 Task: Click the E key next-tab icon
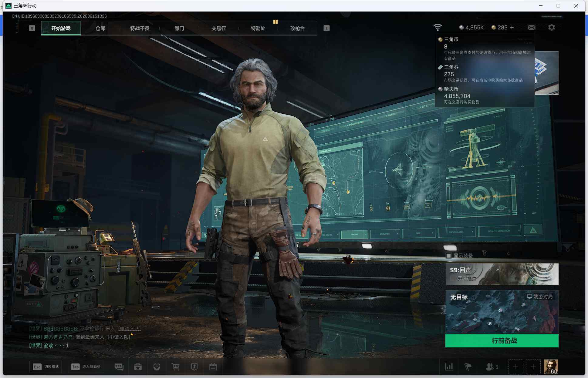[x=326, y=28]
